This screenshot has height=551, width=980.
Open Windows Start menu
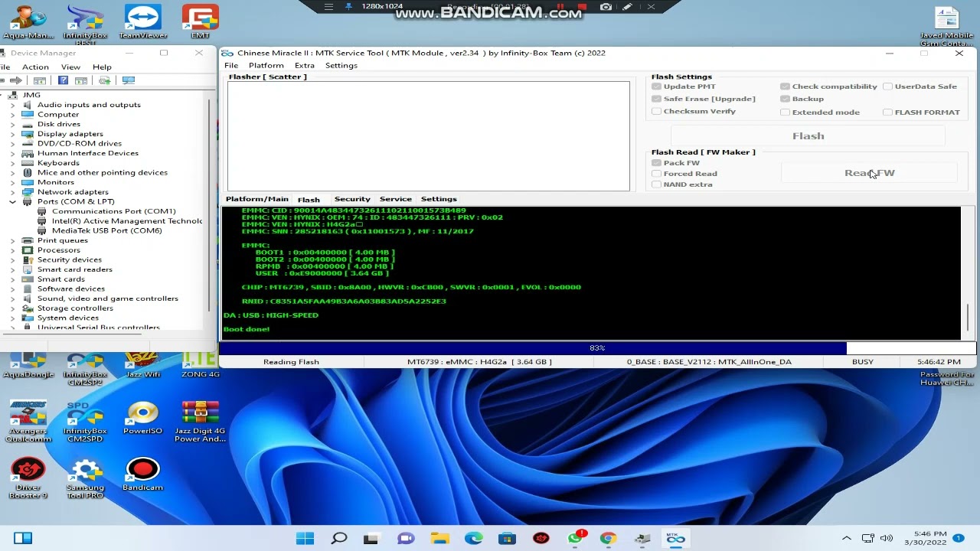(x=305, y=539)
